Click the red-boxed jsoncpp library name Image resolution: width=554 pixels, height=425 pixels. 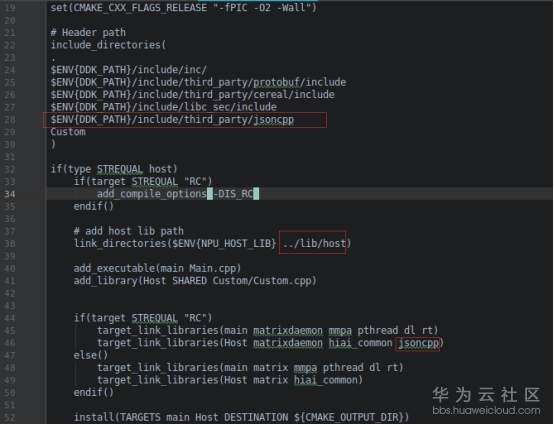tap(418, 343)
